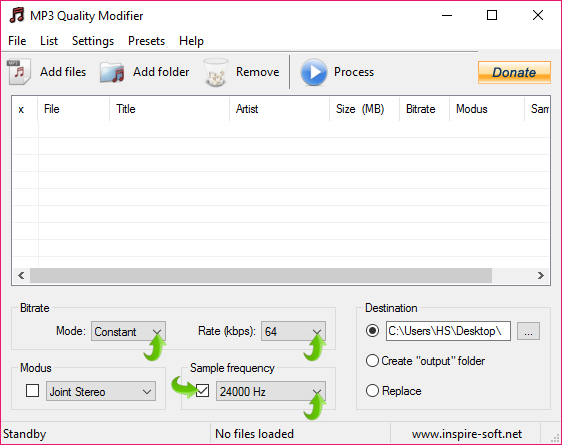Click the Add files music note icon
The width and height of the screenshot is (562, 445).
coord(19,72)
